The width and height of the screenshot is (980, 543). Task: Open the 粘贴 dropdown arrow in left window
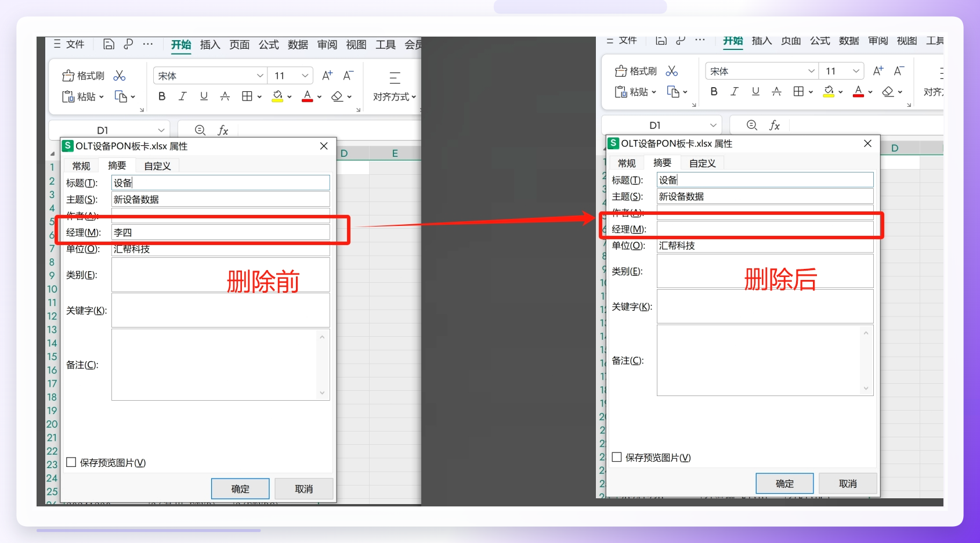[x=102, y=97]
